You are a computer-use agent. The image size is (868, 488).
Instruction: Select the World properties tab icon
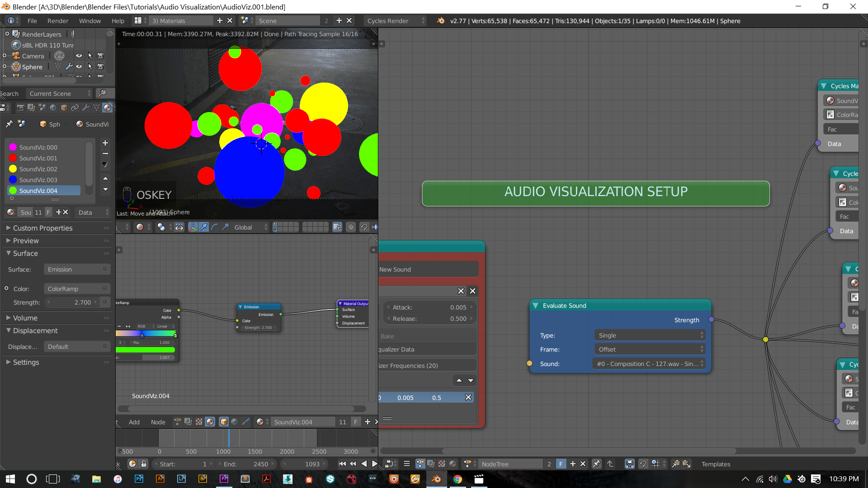tap(53, 108)
